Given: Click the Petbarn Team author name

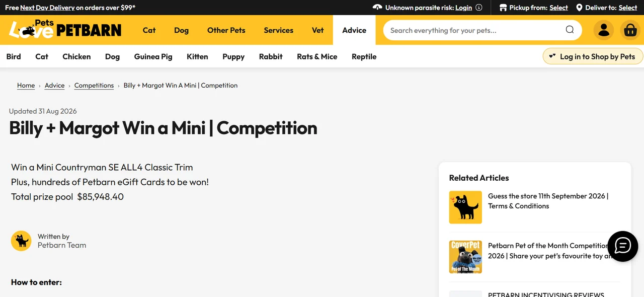Looking at the screenshot, I should coord(62,245).
